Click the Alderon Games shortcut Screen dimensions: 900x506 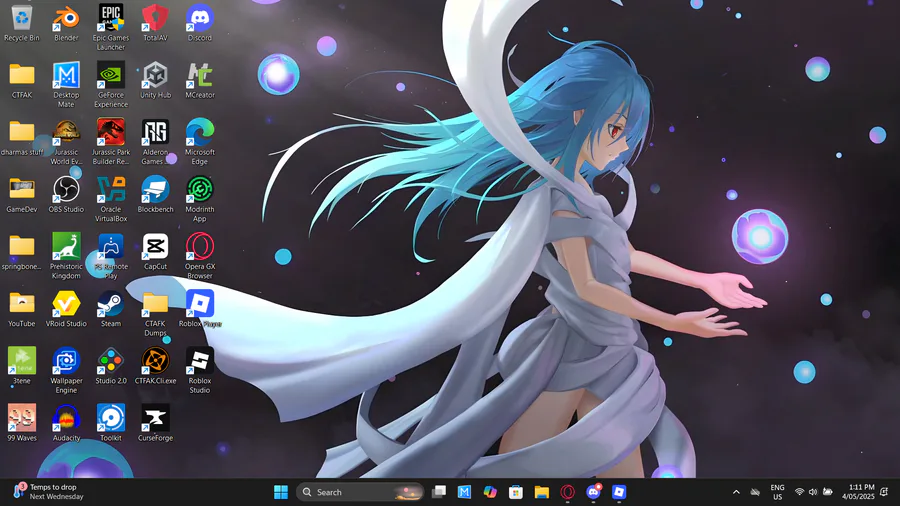coord(155,142)
